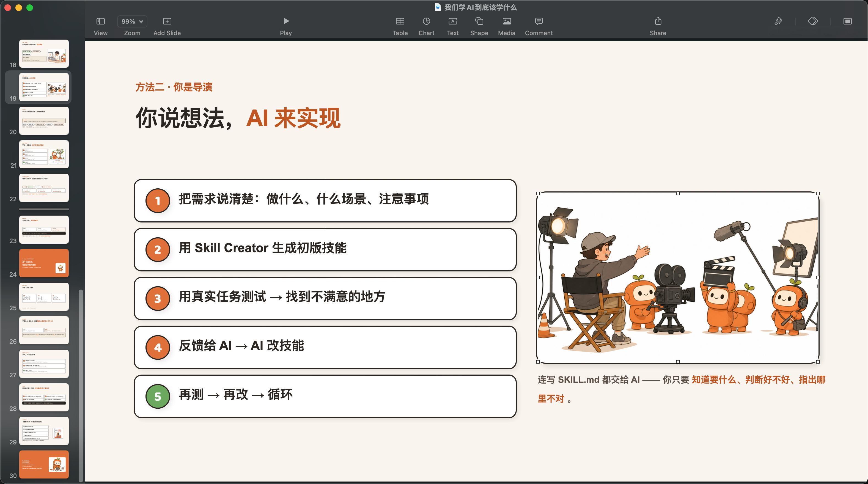Select slide 26 thumbnail
The height and width of the screenshot is (484, 868).
pyautogui.click(x=44, y=330)
